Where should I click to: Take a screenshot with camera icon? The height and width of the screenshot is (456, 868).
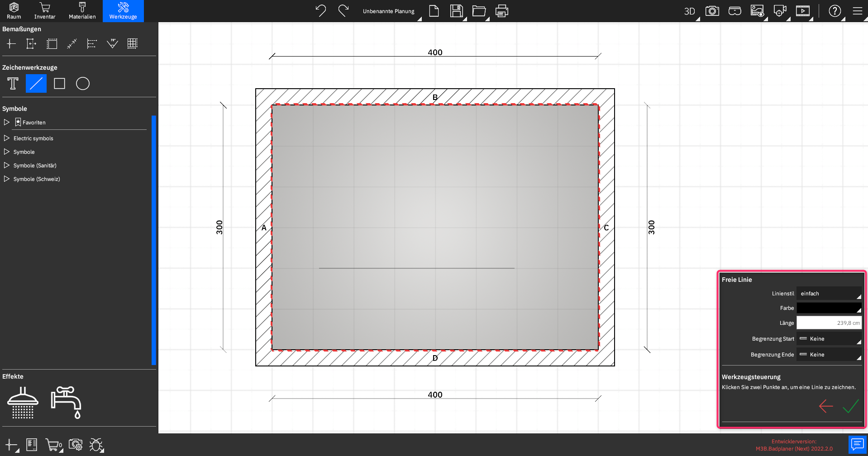(x=712, y=11)
